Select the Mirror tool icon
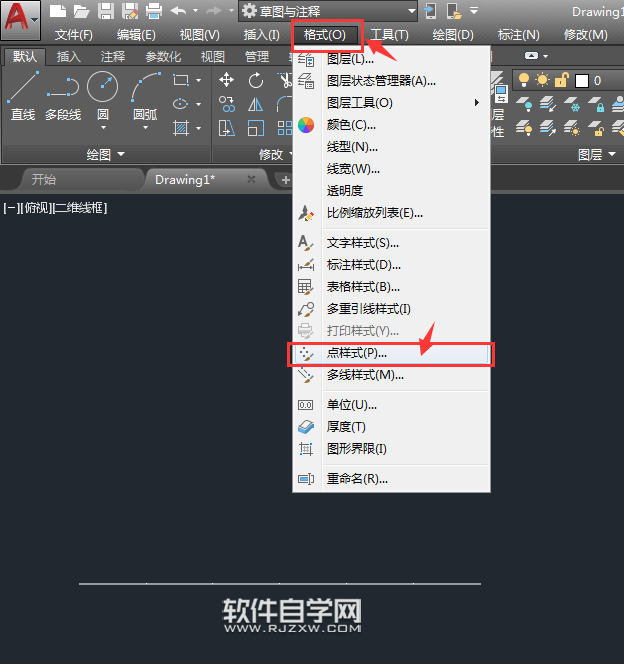 pyautogui.click(x=255, y=104)
